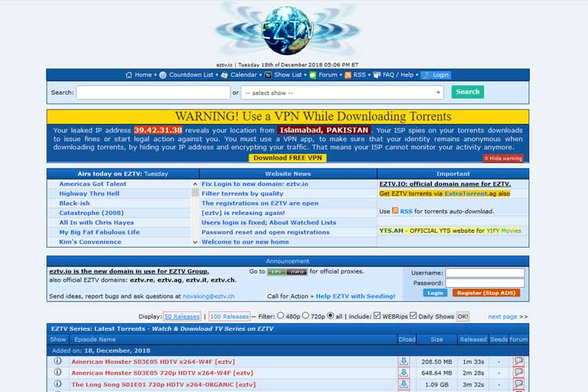The image size is (588, 392).
Task: Open 'Filter torrents by quality' news item
Action: click(x=242, y=194)
